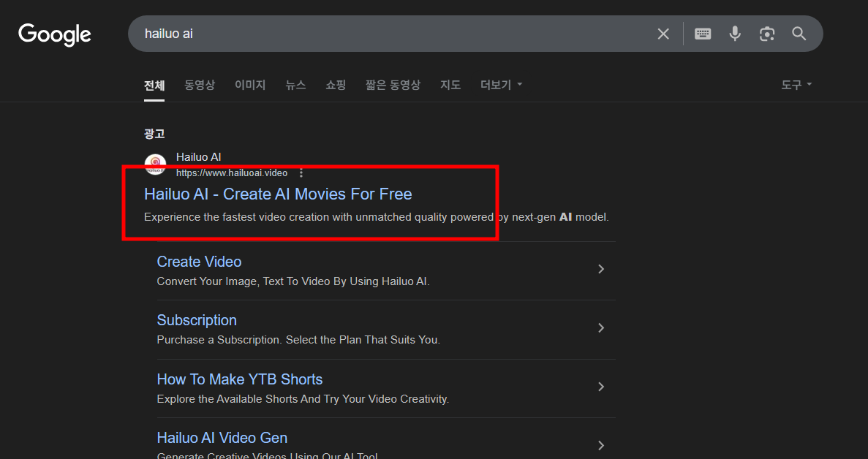Open the 뉴스 tab
This screenshot has width=868, height=459.
(x=295, y=86)
